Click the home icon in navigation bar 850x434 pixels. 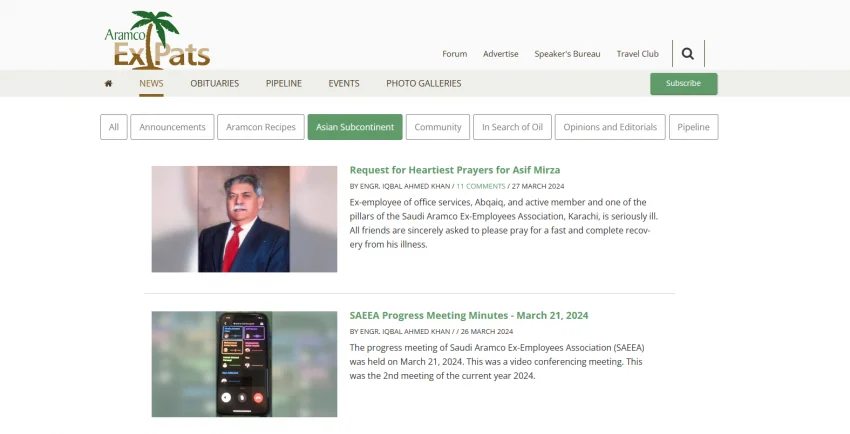point(108,84)
